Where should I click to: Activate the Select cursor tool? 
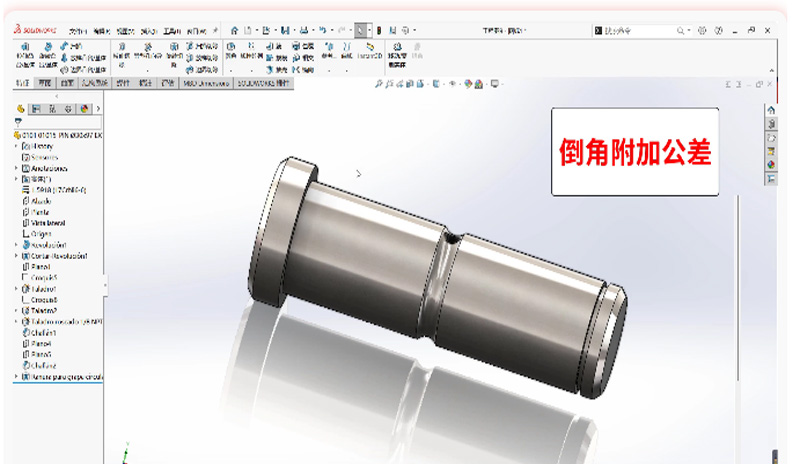(361, 31)
